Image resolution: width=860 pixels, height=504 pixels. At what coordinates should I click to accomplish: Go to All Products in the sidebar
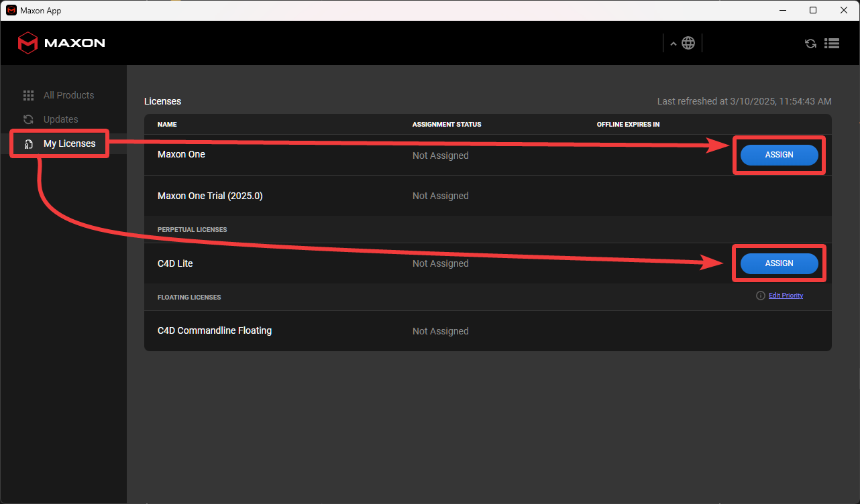pyautogui.click(x=68, y=95)
